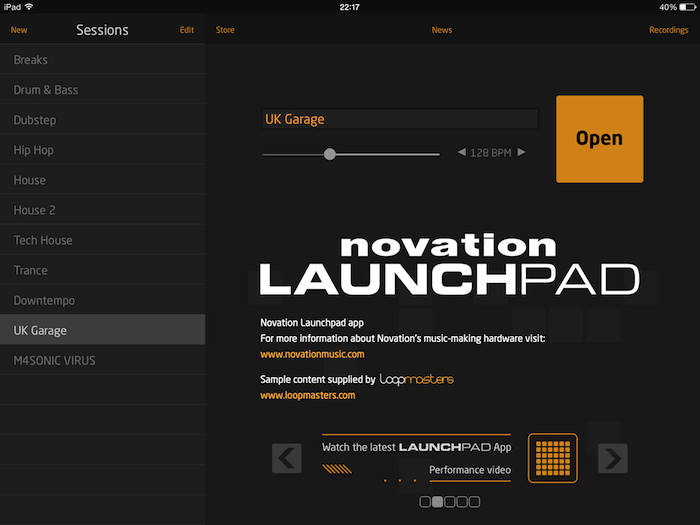
Task: Create a New session
Action: click(19, 30)
